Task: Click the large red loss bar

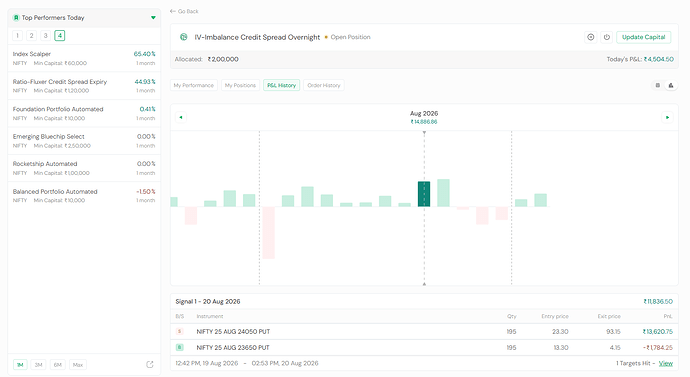Action: click(x=268, y=233)
